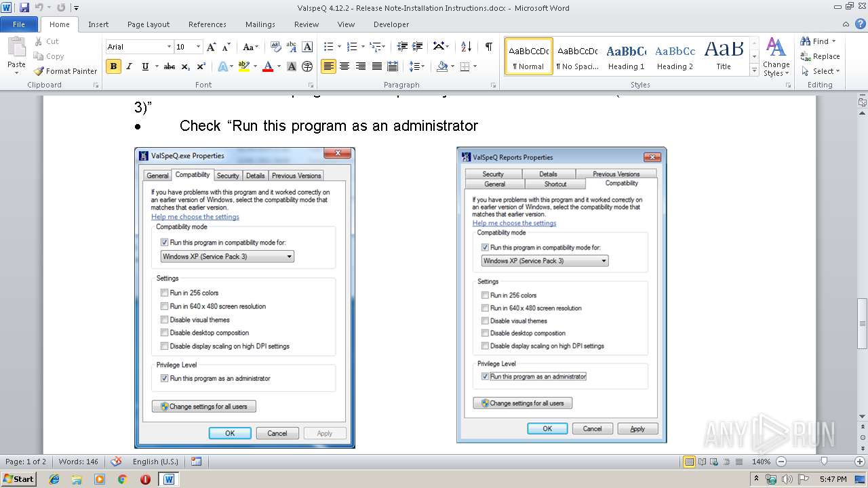Screen dimensions: 868x488
Task: Open the File tab
Action: coord(19,24)
